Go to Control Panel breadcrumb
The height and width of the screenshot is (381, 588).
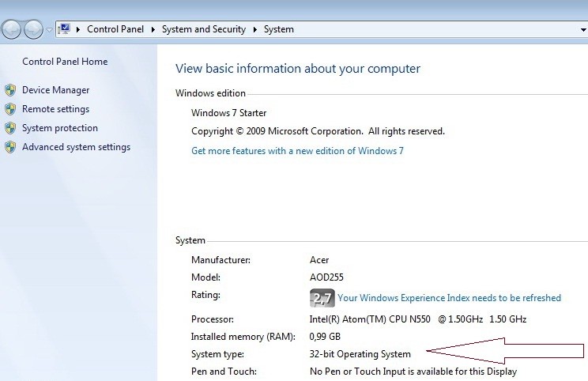pyautogui.click(x=117, y=29)
